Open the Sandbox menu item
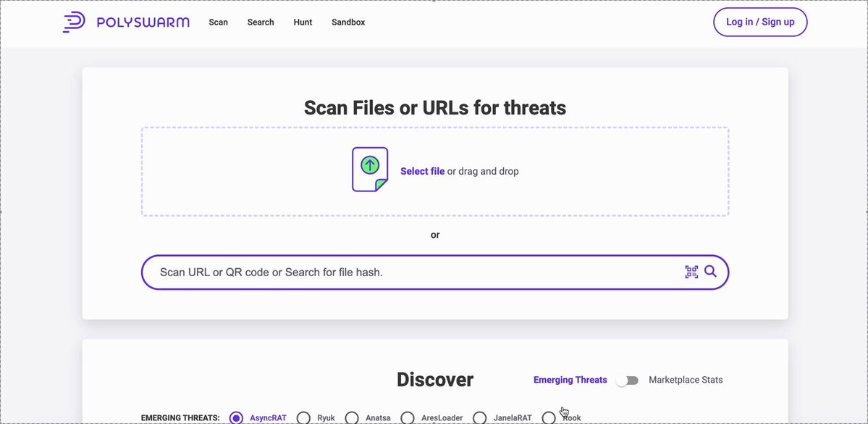868x424 pixels. [348, 22]
